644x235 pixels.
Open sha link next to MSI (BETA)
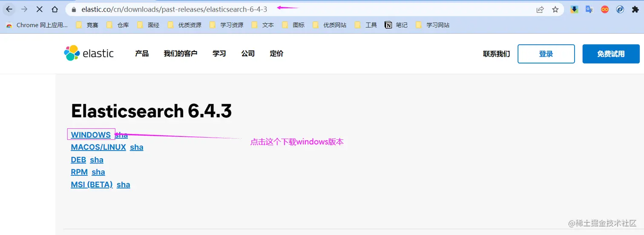[x=124, y=185]
